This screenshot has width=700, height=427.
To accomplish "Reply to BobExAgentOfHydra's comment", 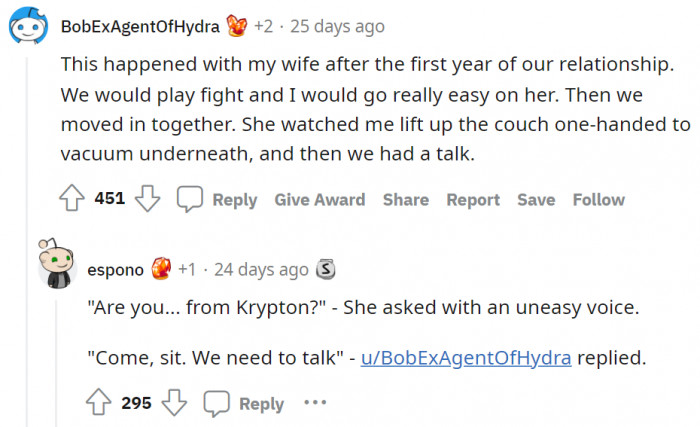I will 218,199.
